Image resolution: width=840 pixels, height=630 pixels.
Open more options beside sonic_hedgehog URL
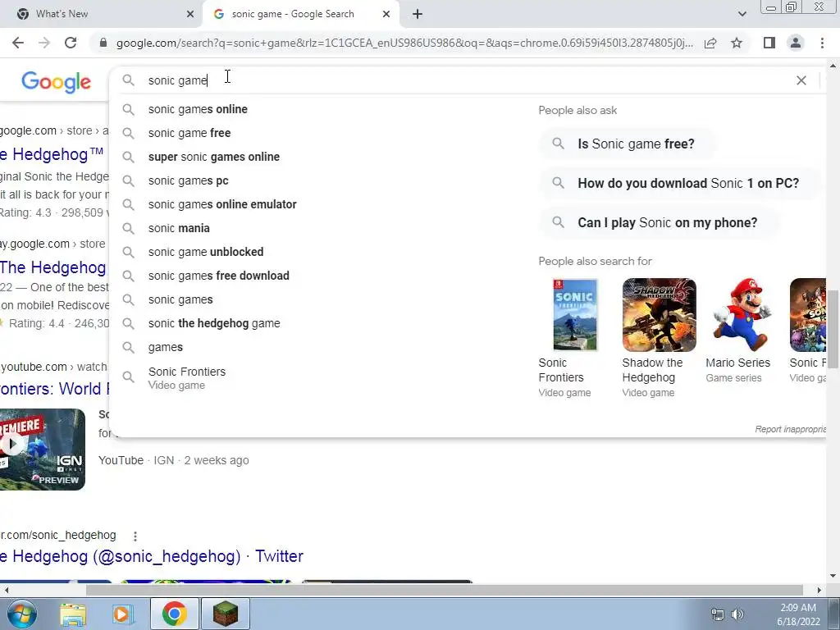135,536
